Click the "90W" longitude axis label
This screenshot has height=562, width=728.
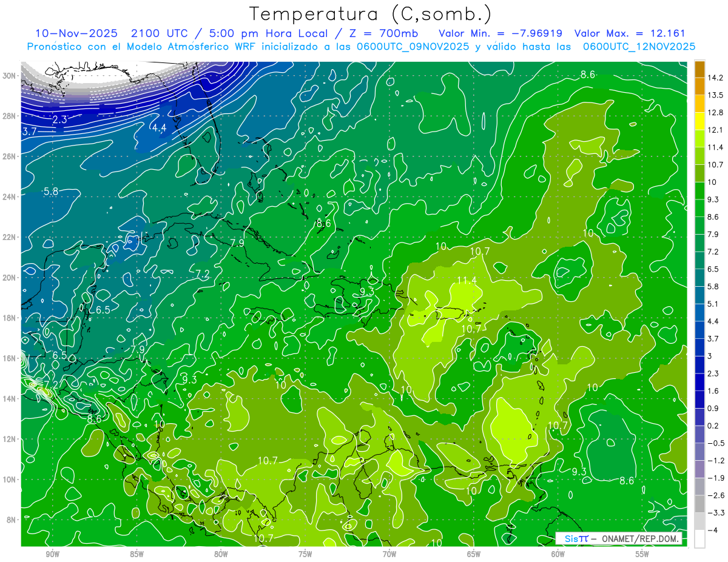coord(52,554)
